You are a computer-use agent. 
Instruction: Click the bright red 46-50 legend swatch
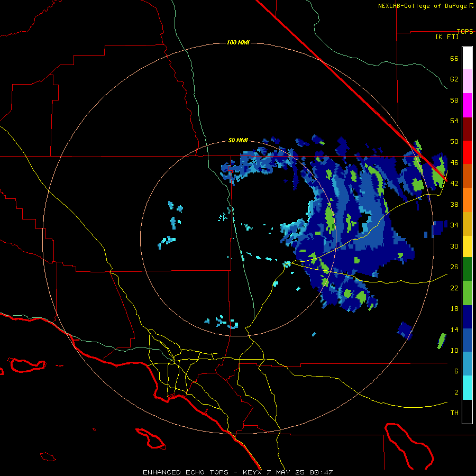coord(467,152)
